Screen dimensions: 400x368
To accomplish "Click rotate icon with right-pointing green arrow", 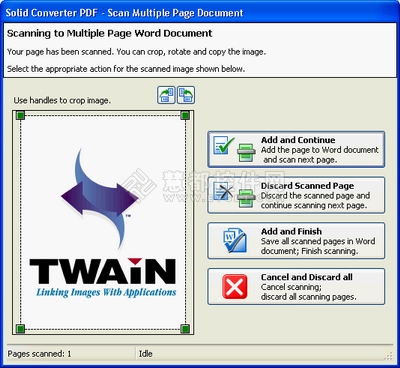I will point(166,95).
